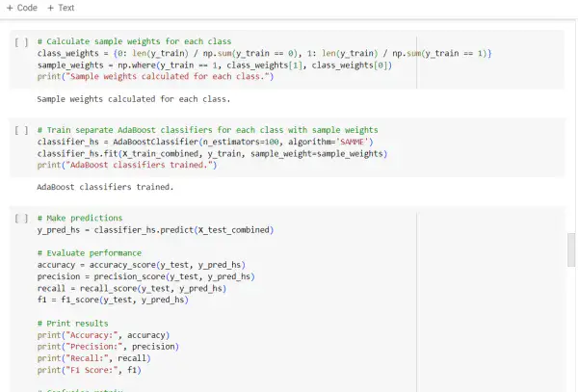
Task: Click the '# Print results' comment
Action: pos(72,323)
